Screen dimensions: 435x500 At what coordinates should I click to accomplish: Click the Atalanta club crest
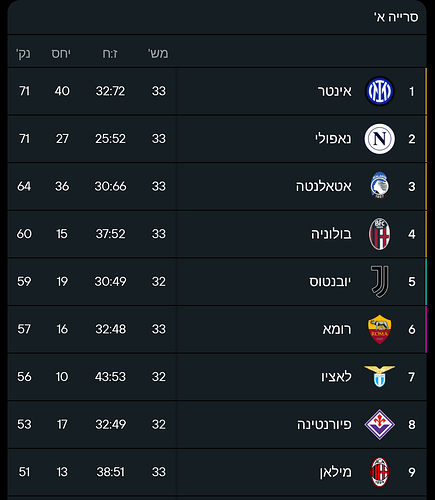tap(380, 186)
